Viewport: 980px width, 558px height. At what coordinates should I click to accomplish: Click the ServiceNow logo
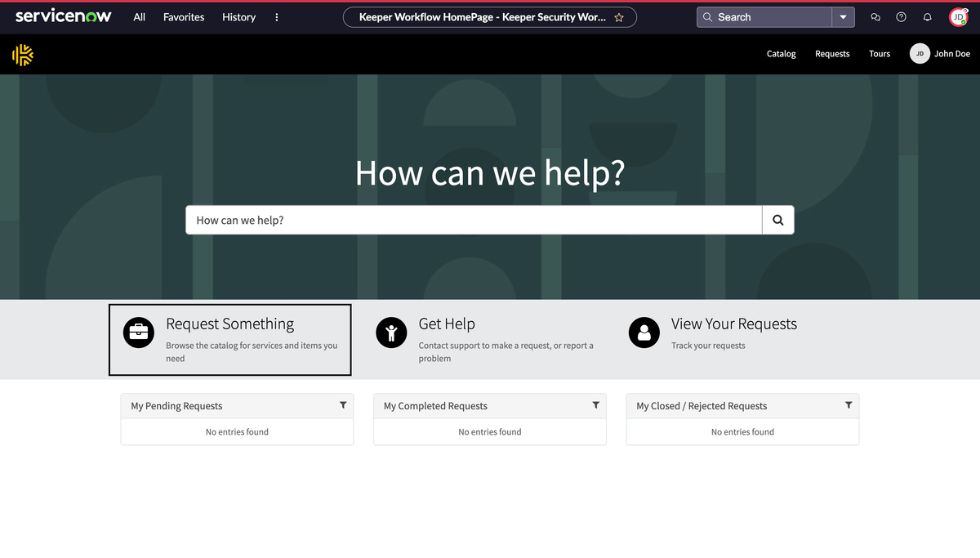64,16
